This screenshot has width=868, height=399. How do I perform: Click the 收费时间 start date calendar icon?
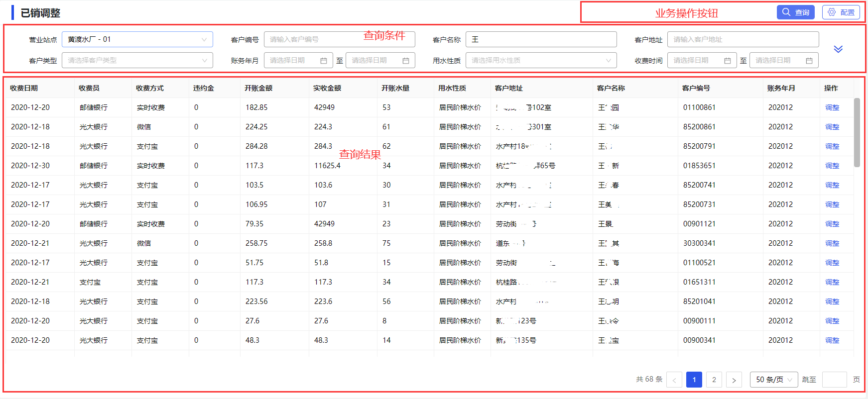point(728,61)
